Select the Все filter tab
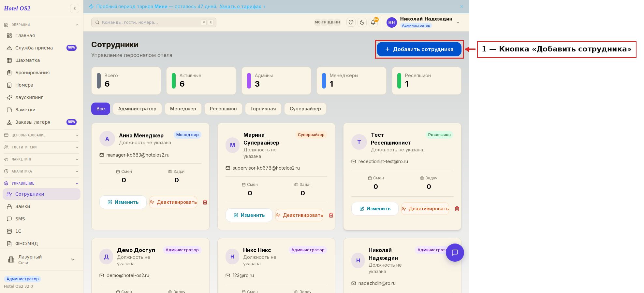Viewport: 644px width, 293px height. (x=101, y=109)
